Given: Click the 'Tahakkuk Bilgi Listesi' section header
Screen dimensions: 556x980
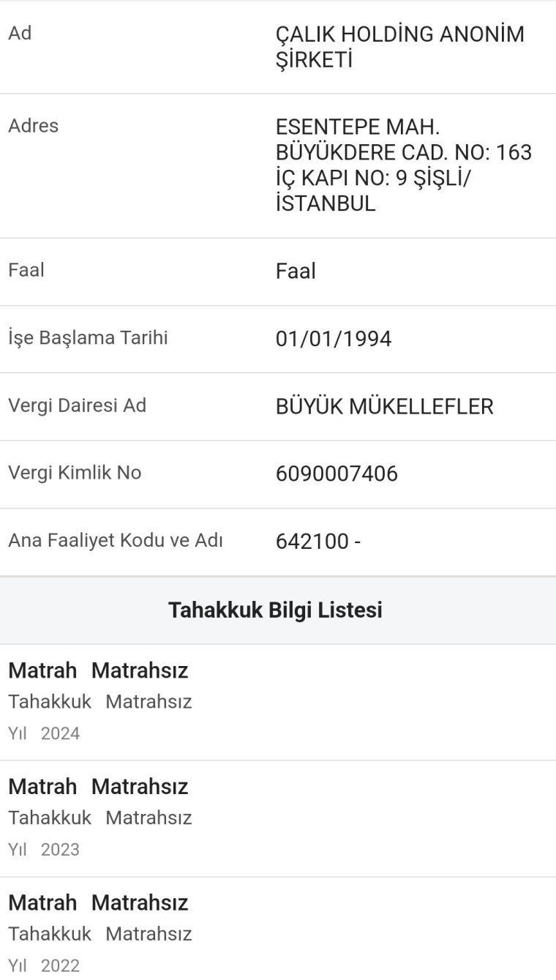Looking at the screenshot, I should [275, 610].
